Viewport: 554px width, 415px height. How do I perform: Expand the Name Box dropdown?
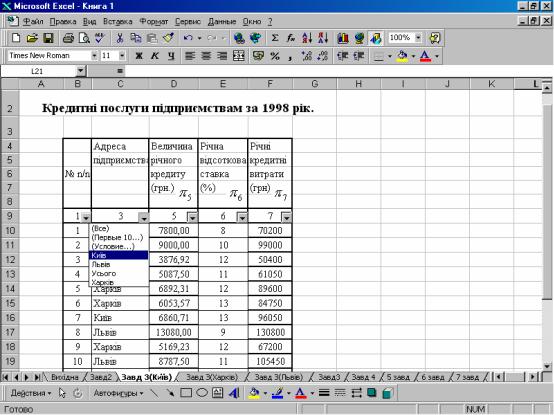81,71
